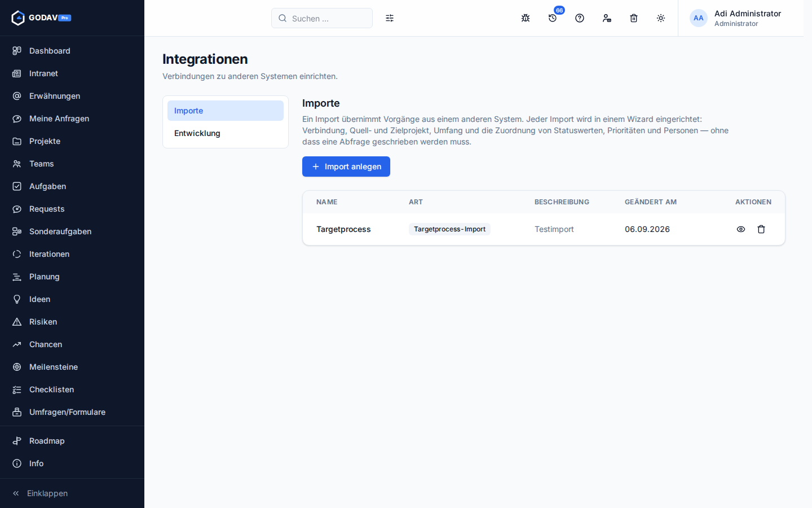Switch to the Entwicklung tab
This screenshot has height=508, width=812.
click(226, 133)
